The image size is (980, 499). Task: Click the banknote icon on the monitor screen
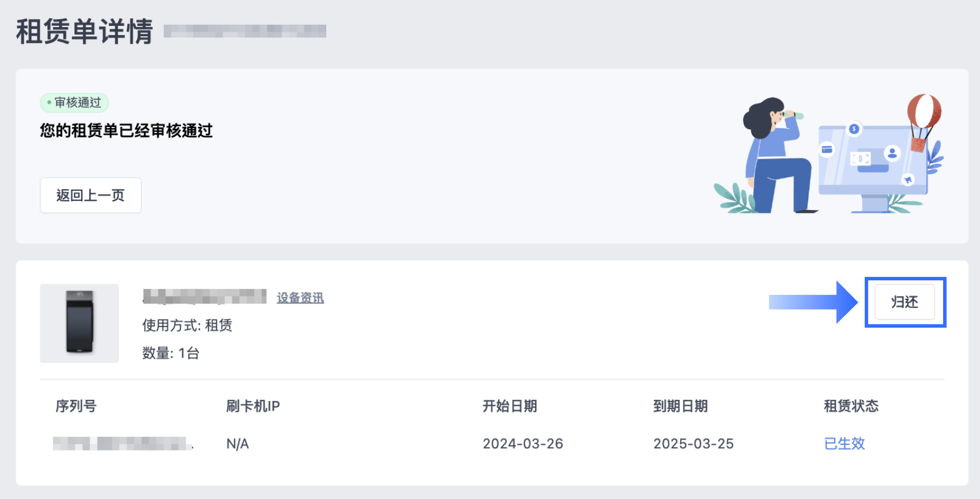coord(861,158)
